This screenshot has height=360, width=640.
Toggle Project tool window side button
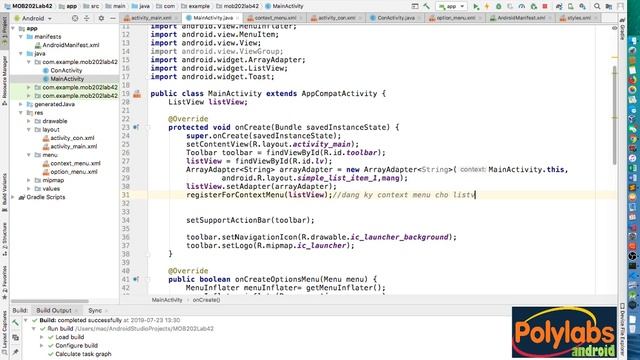pos(4,31)
